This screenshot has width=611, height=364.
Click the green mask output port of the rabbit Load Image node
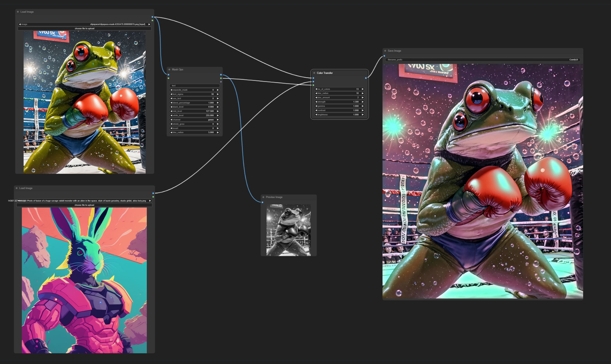(x=153, y=197)
